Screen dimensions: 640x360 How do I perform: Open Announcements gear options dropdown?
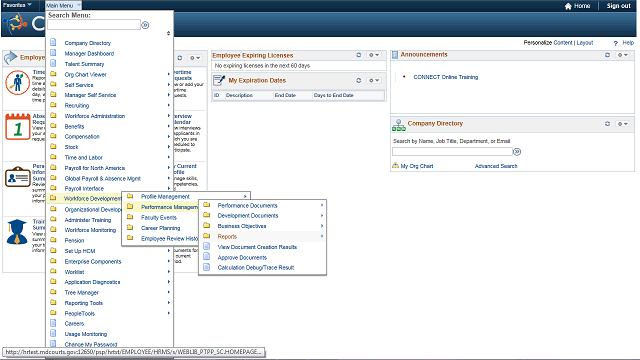(622, 55)
